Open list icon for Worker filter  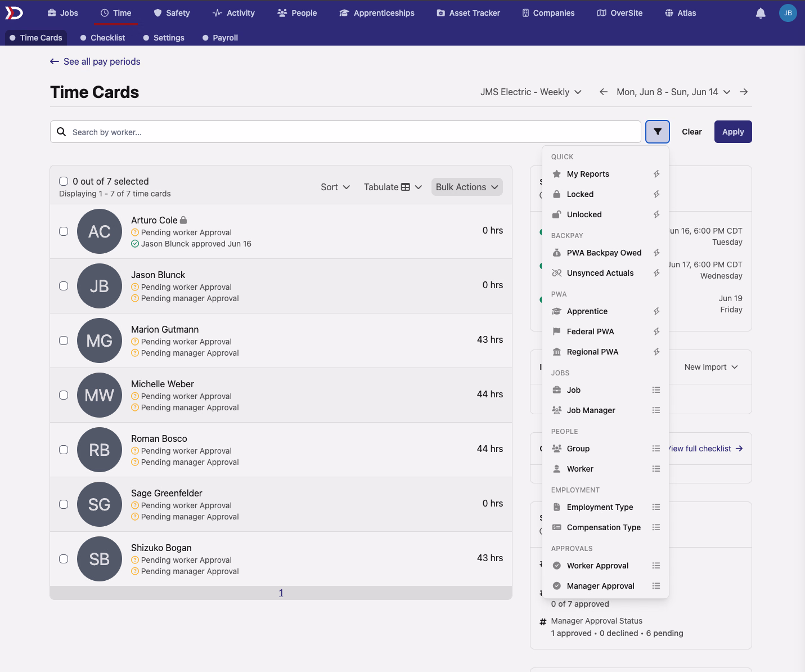tap(656, 469)
